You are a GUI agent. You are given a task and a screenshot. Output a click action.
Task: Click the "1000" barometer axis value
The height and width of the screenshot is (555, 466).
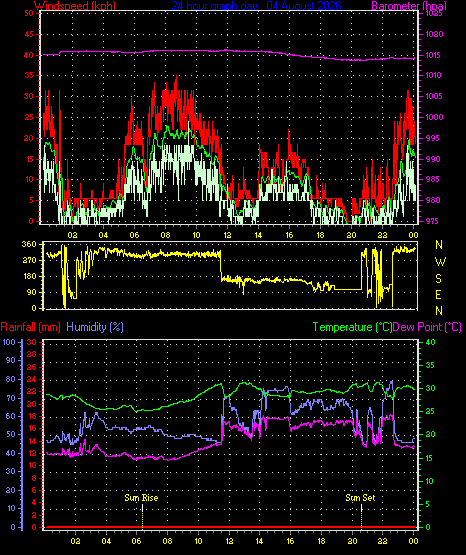[434, 117]
